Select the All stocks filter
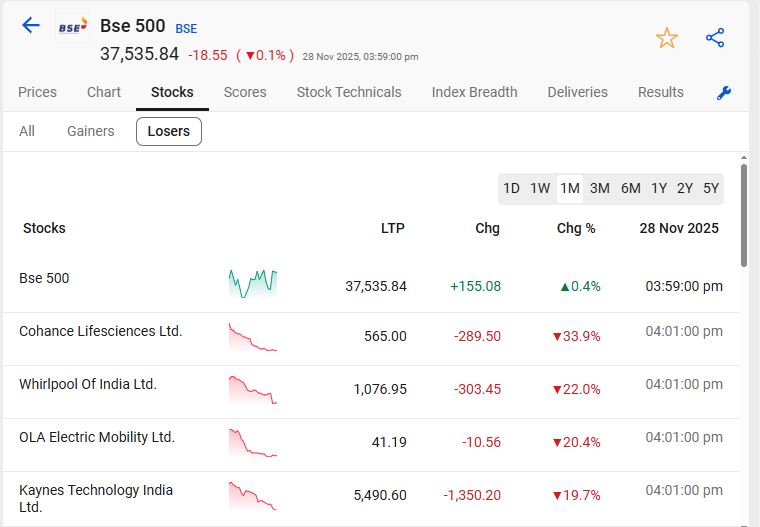Screen dimensions: 760x527 [x=27, y=131]
